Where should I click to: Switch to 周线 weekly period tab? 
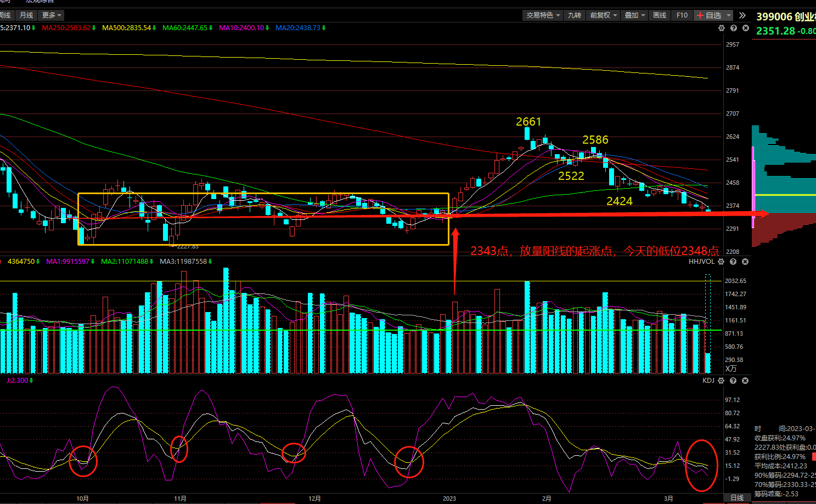coord(6,15)
